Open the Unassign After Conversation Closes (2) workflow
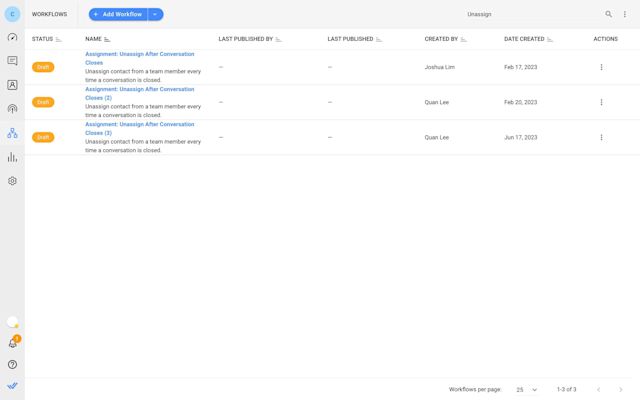Screen dimensions: 640x400 [x=140, y=93]
